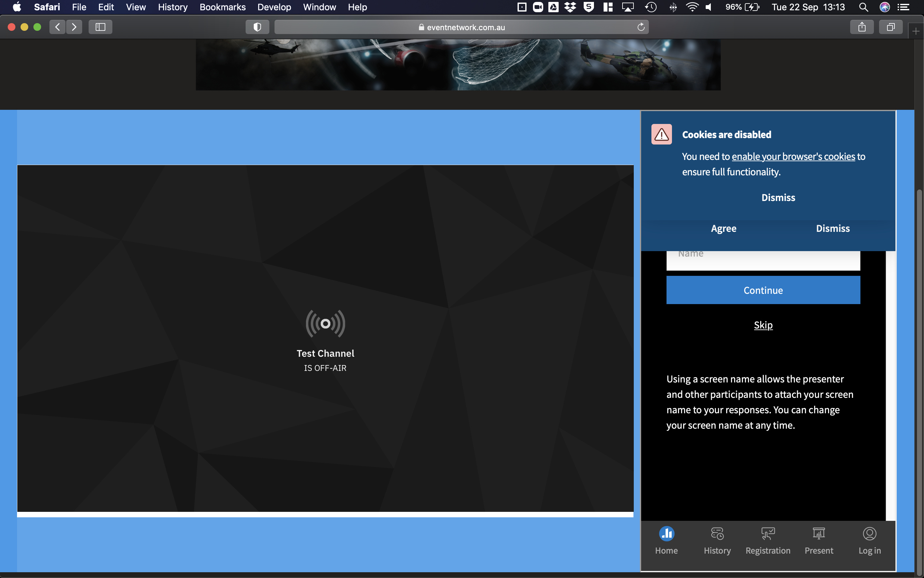Screen dimensions: 924x578
Task: Toggle the Safari sidebar button
Action: point(100,27)
